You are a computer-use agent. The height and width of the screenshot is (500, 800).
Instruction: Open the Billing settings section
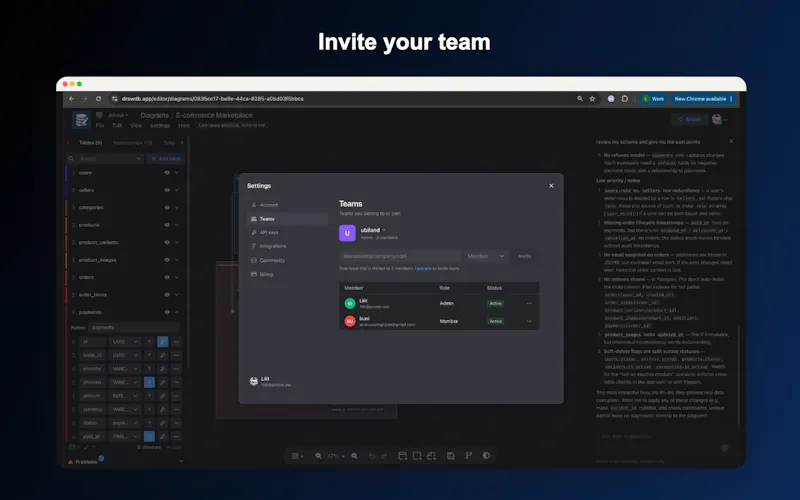287,274
